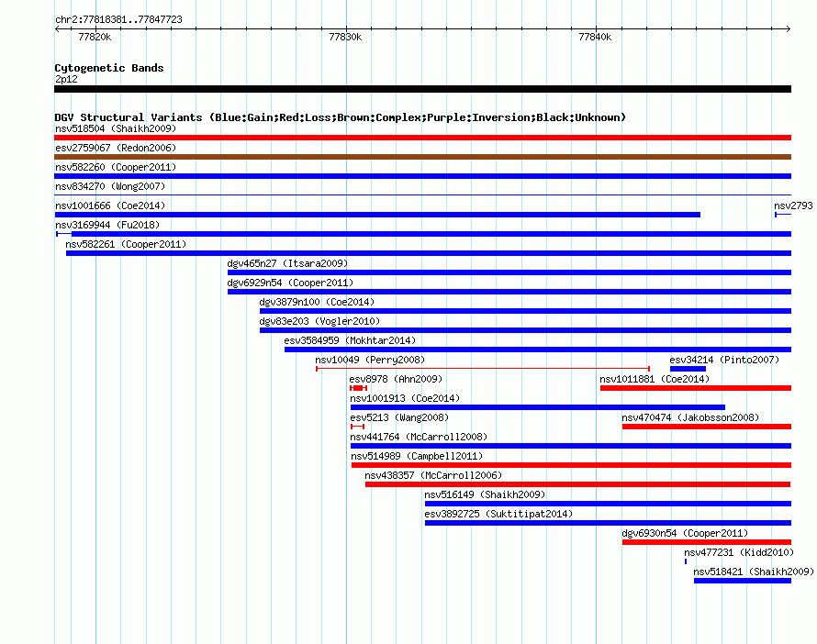Click the 77840k ruler tick label
The image size is (817, 644).
coord(595,37)
